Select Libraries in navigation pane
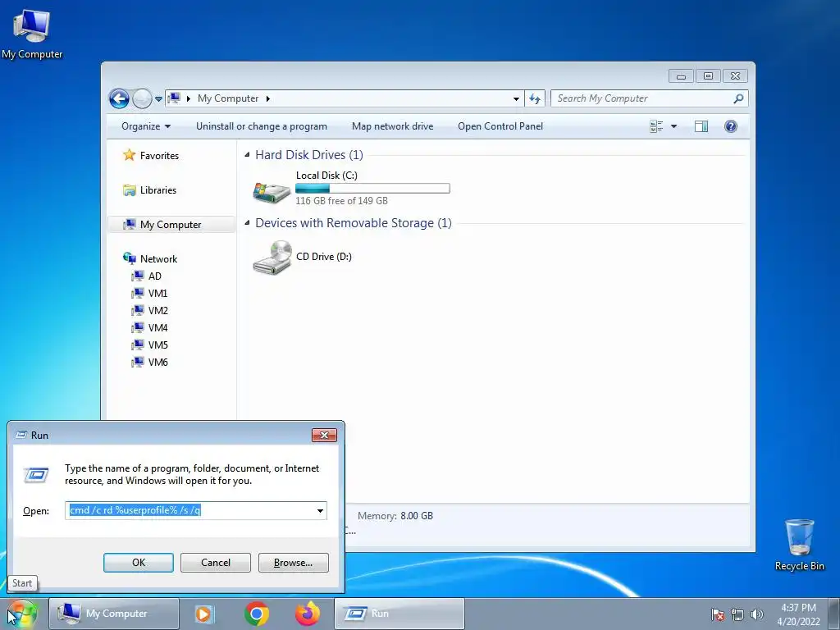The width and height of the screenshot is (840, 630). point(158,190)
